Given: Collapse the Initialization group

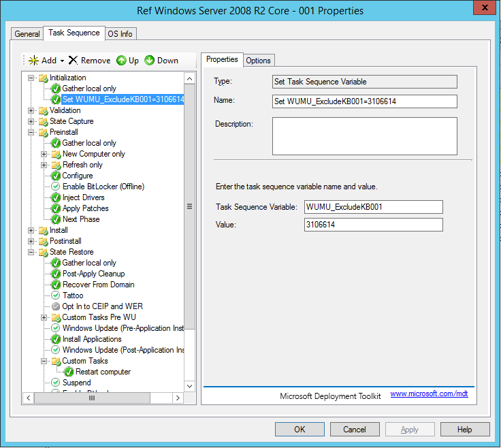Looking at the screenshot, I should 31,78.
